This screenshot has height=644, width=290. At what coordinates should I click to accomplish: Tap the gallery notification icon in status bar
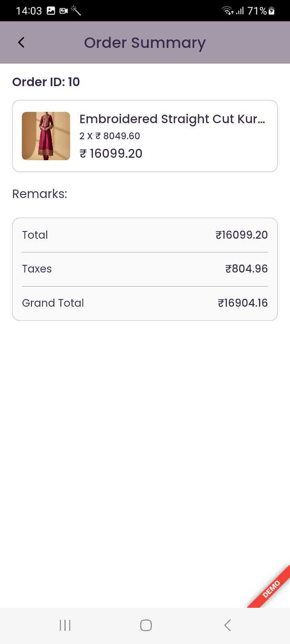51,11
